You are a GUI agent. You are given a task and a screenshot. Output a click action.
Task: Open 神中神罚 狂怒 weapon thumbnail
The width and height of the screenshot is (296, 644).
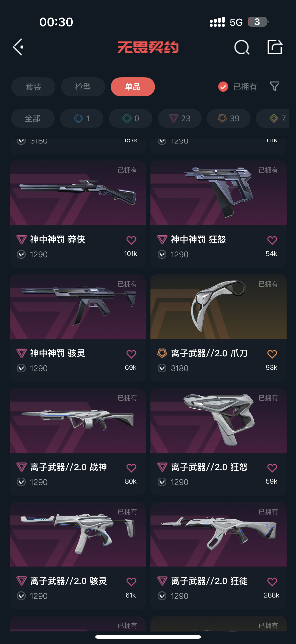(218, 193)
